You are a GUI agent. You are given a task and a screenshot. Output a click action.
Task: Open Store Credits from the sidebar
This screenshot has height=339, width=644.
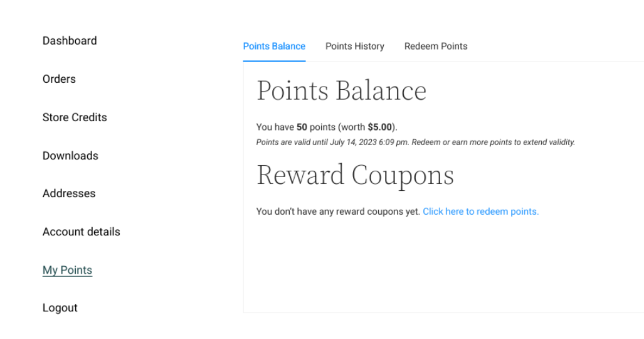tap(75, 117)
